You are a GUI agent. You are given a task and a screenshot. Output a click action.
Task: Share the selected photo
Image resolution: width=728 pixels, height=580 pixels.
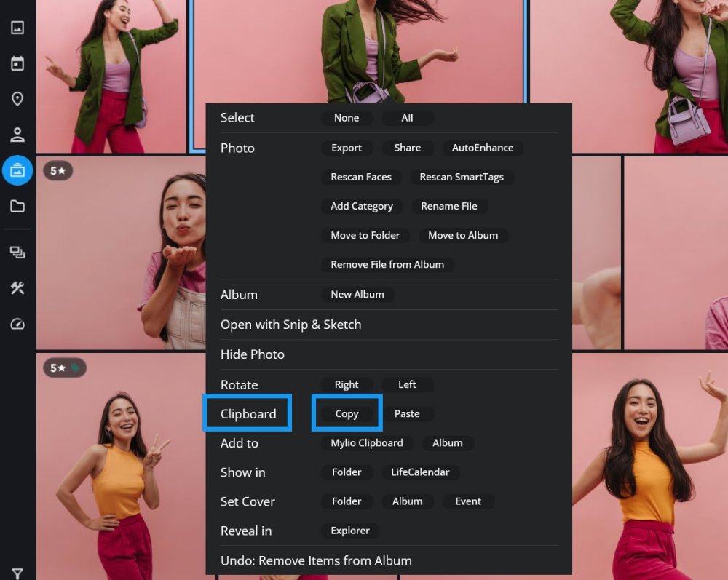click(407, 148)
